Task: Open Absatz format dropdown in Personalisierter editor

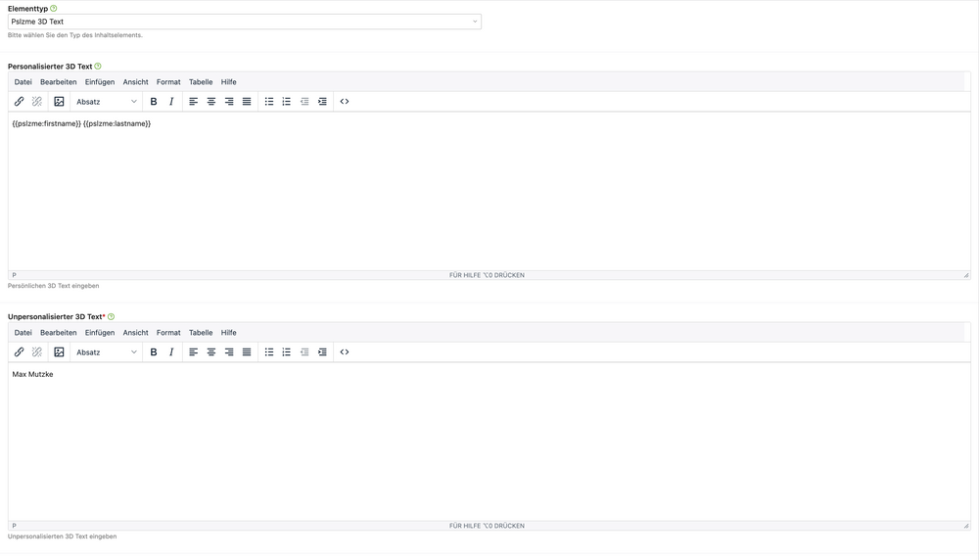Action: pyautogui.click(x=106, y=101)
